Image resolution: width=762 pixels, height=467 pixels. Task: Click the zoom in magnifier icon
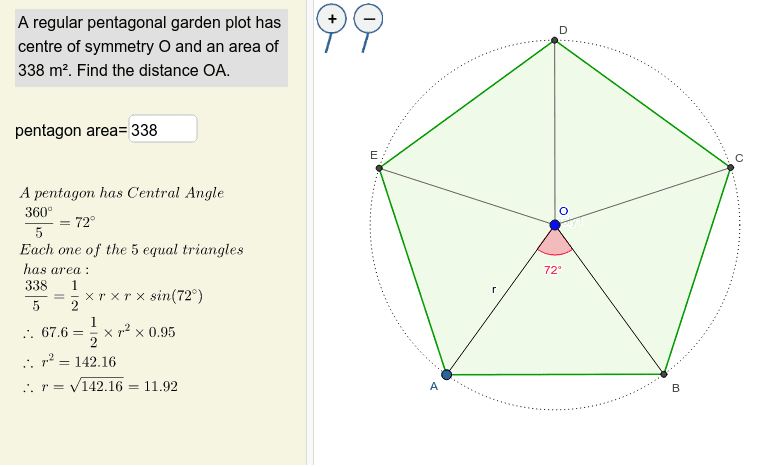tap(331, 19)
